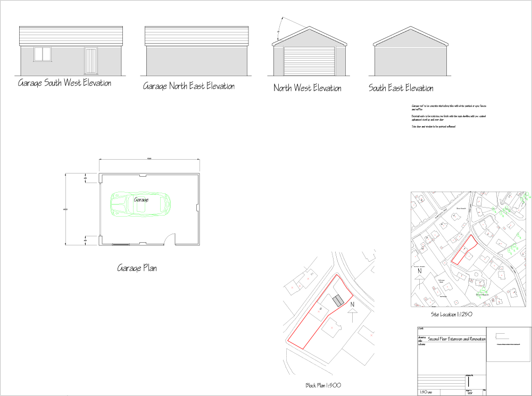Click the "1:50 uno" scale text
This screenshot has width=532, height=396.
(x=426, y=392)
